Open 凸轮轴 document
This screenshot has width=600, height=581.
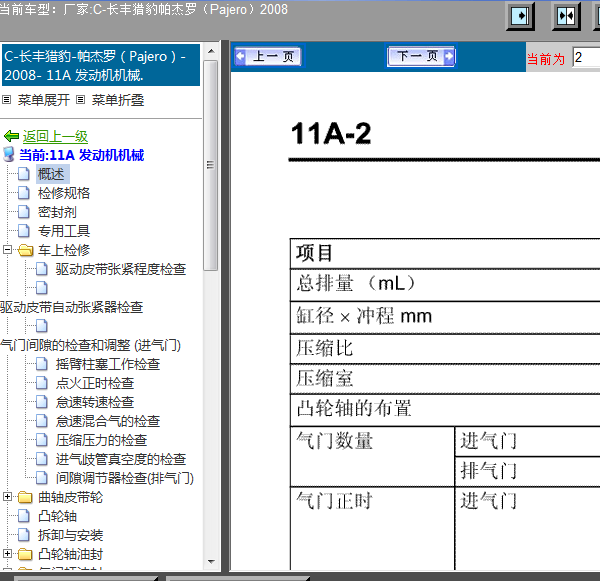(x=57, y=516)
